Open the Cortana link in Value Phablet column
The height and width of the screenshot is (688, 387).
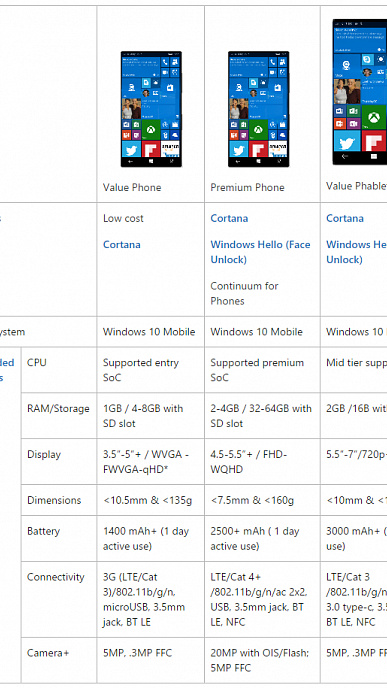point(345,218)
